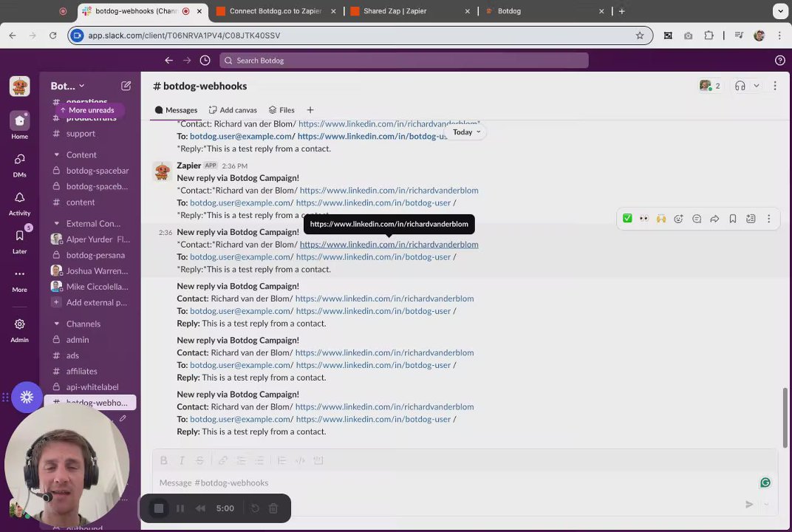The width and height of the screenshot is (792, 532).
Task: Expand huddle options chevron
Action: pyautogui.click(x=756, y=86)
